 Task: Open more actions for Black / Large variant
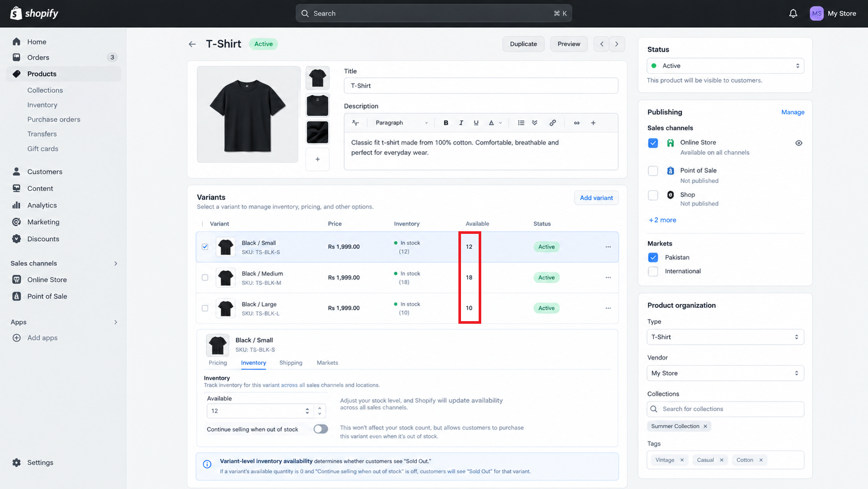point(608,308)
